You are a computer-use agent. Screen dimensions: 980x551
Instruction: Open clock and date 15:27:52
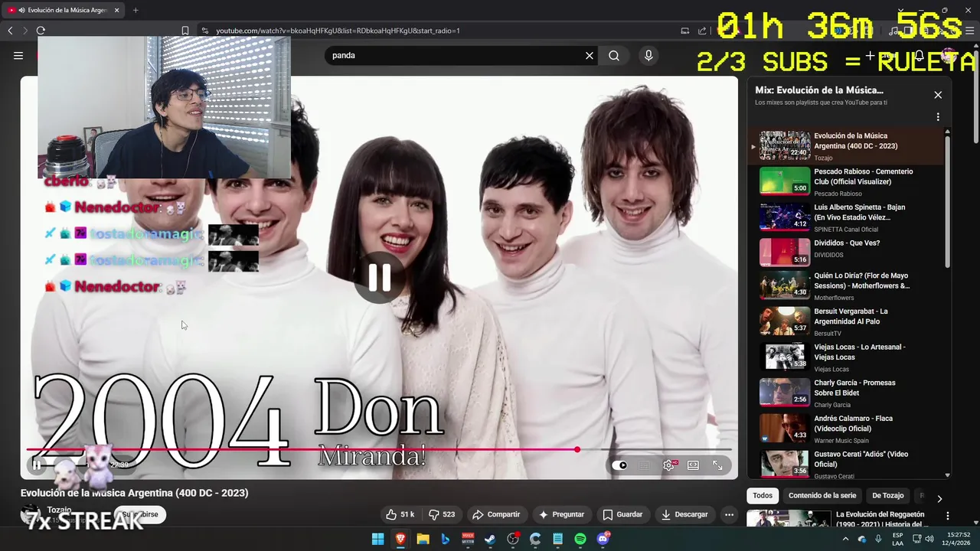pyautogui.click(x=958, y=540)
